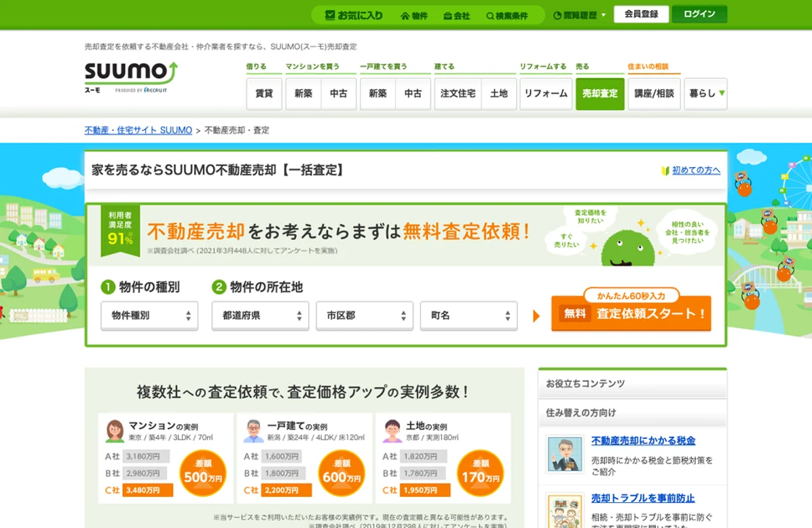
Task: Select 中古 under 一戸建てを買う
Action: pyautogui.click(x=413, y=94)
